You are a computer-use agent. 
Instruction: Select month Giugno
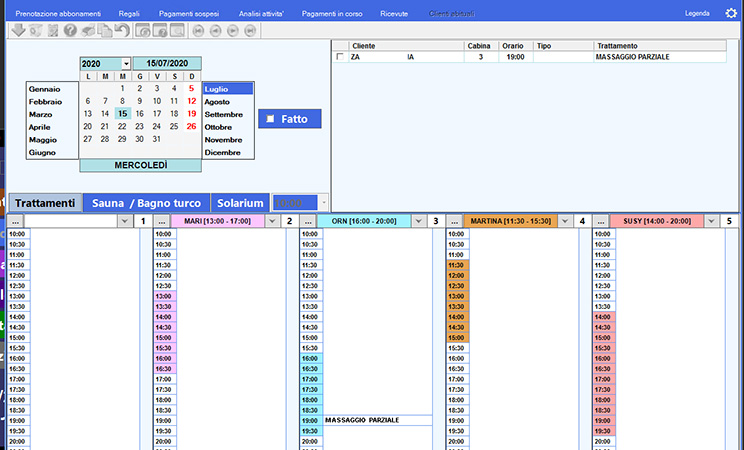[42, 153]
